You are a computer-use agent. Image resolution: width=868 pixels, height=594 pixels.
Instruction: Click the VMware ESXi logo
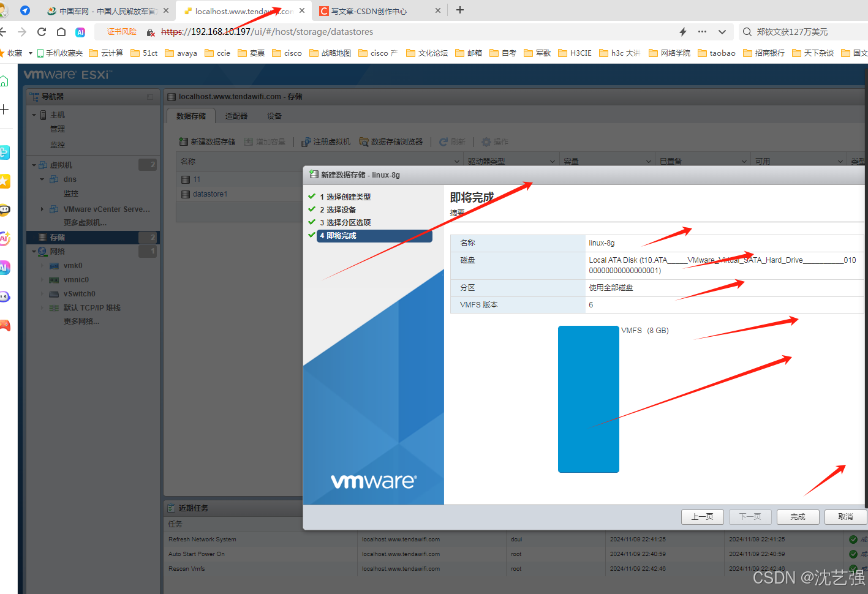[x=67, y=75]
